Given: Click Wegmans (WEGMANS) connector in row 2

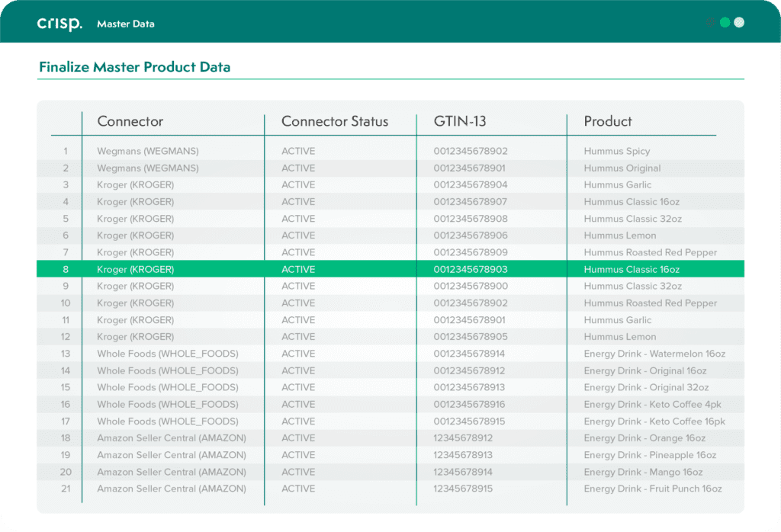Looking at the screenshot, I should [x=148, y=168].
